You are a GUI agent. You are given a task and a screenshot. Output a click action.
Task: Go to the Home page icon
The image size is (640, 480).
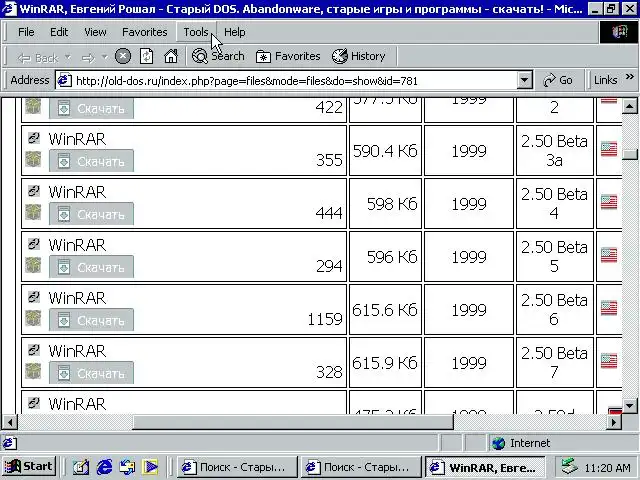[x=171, y=56]
